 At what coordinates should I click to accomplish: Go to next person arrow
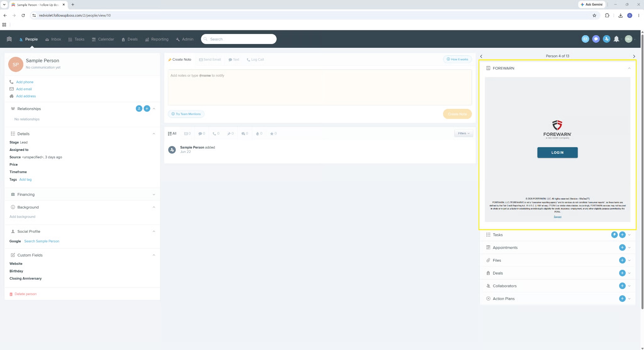coord(634,56)
